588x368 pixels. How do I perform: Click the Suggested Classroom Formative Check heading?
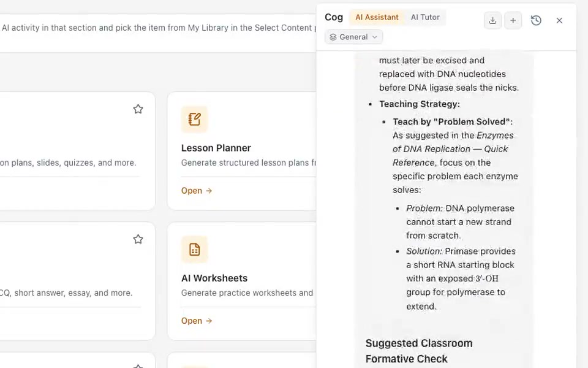[419, 351]
